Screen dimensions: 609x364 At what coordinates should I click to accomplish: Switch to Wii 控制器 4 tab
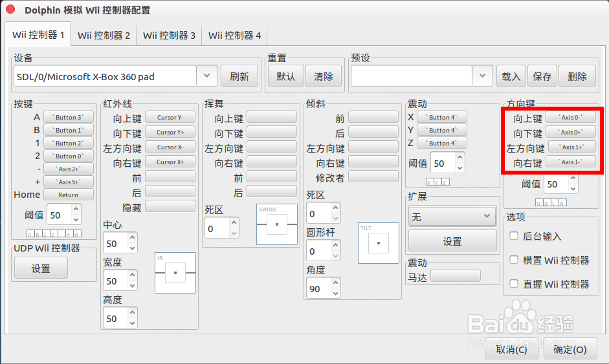point(234,36)
